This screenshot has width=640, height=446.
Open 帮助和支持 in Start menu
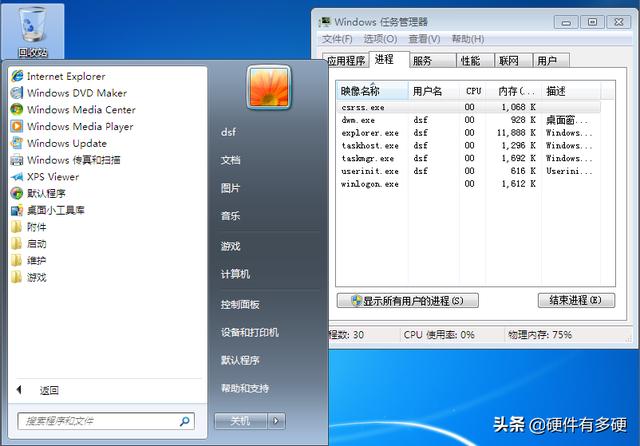(x=245, y=388)
